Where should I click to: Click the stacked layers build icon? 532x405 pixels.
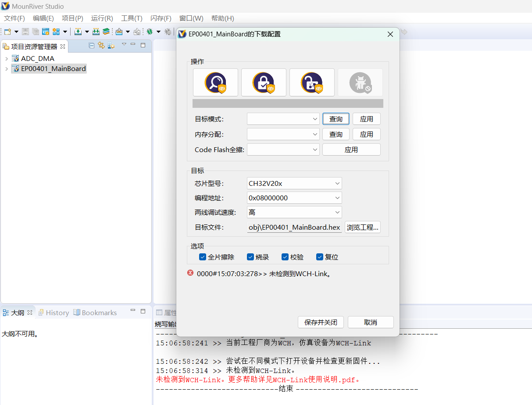tap(106, 32)
